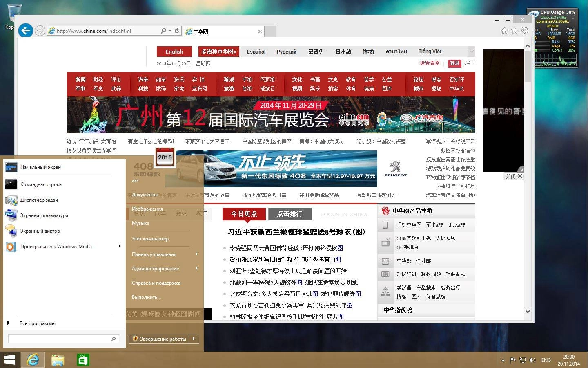Image resolution: width=588 pixels, height=368 pixels.
Task: Open Windows Store from the taskbar
Action: coord(83,360)
